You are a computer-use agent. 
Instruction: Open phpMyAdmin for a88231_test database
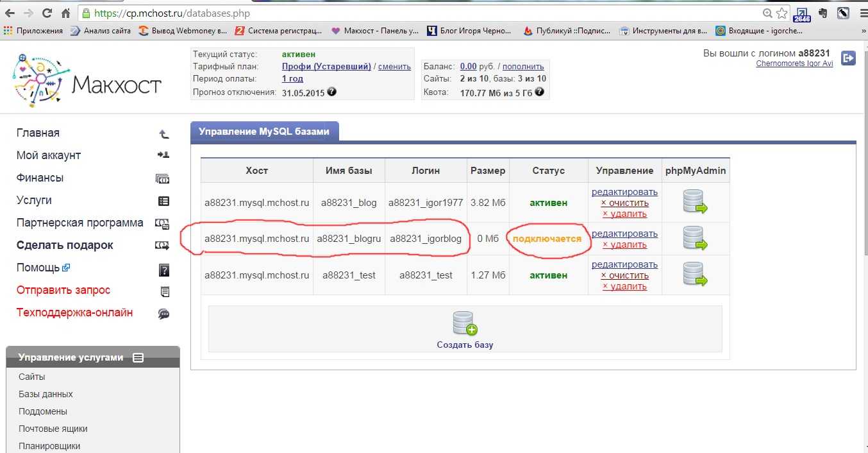tap(695, 274)
